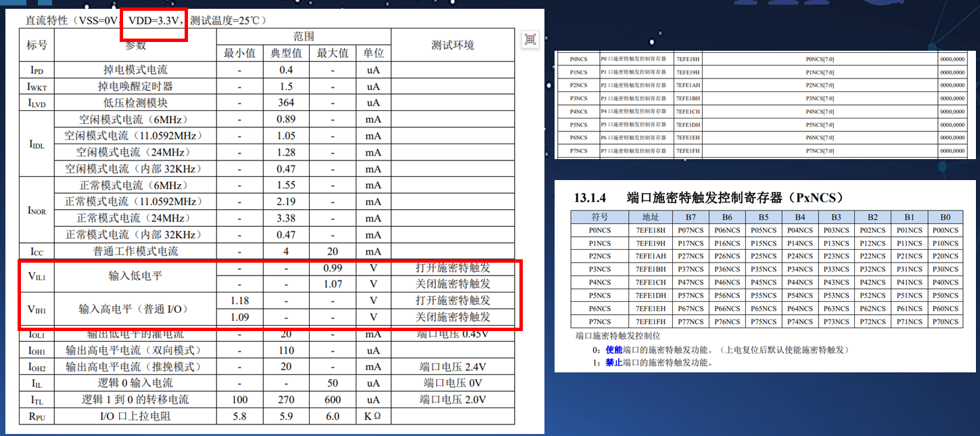The width and height of the screenshot is (980, 436).
Task: Select '输出高电平电流（双向模式）' parameter
Action: coord(135,350)
